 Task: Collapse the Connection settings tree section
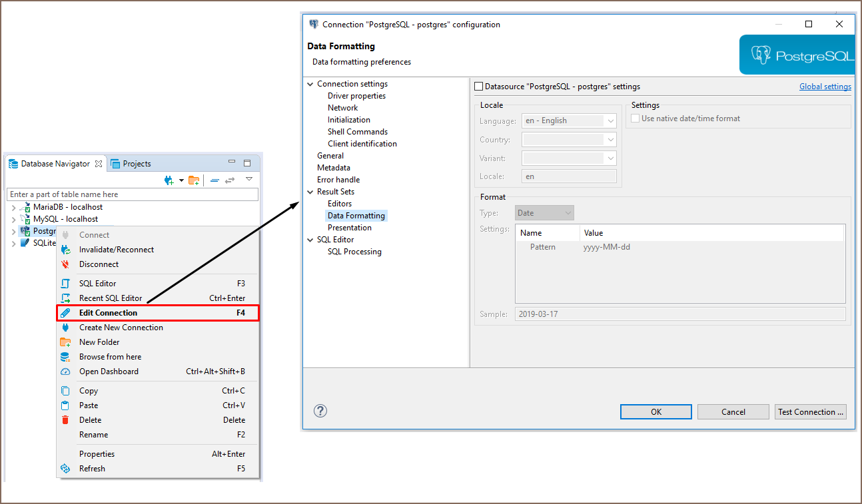click(x=310, y=84)
